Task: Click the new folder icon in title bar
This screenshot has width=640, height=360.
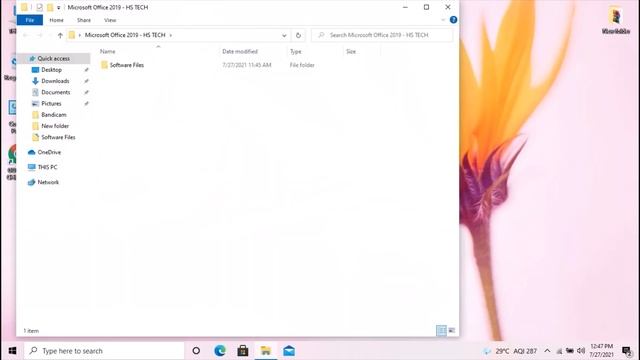Action: pyautogui.click(x=50, y=7)
